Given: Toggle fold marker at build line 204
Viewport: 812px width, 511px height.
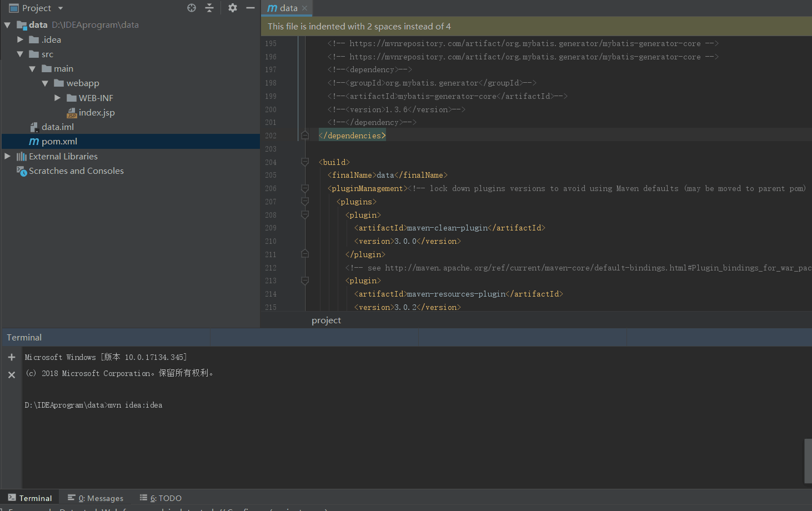Looking at the screenshot, I should (305, 162).
